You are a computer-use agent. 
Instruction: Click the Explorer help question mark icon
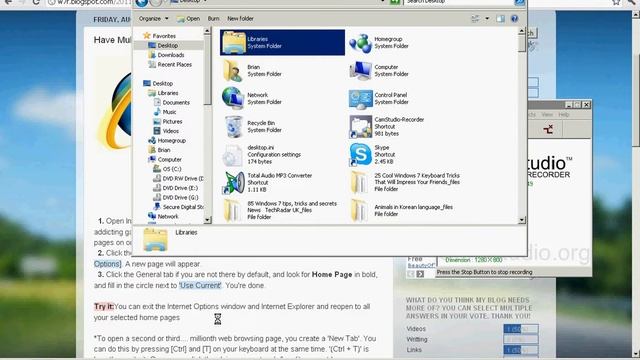tap(514, 18)
